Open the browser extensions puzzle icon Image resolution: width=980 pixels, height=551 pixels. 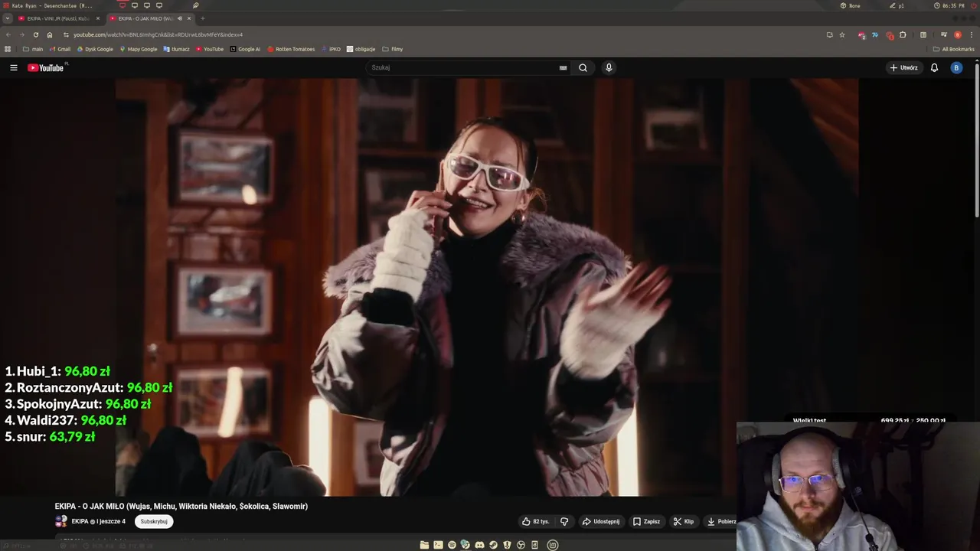[x=903, y=34]
